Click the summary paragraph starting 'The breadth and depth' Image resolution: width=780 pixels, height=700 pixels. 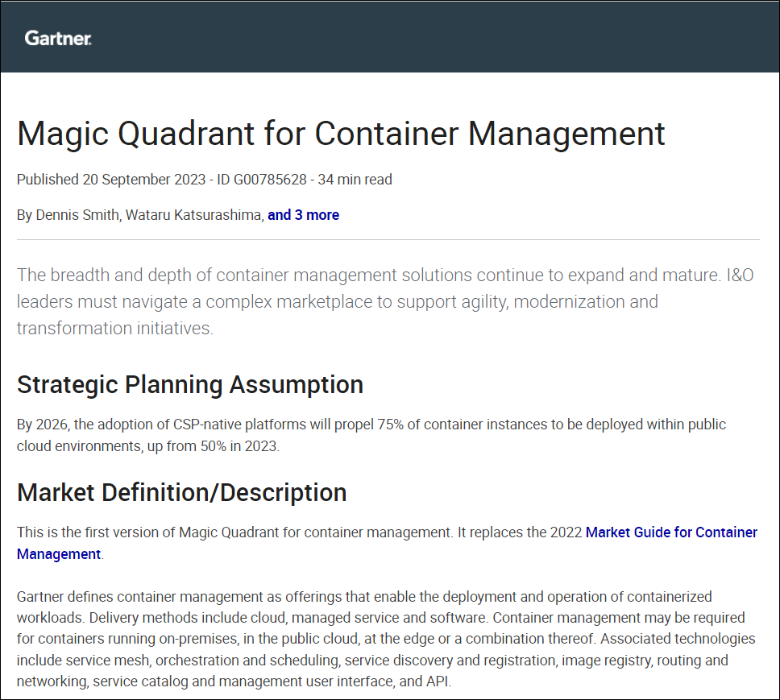(x=385, y=301)
